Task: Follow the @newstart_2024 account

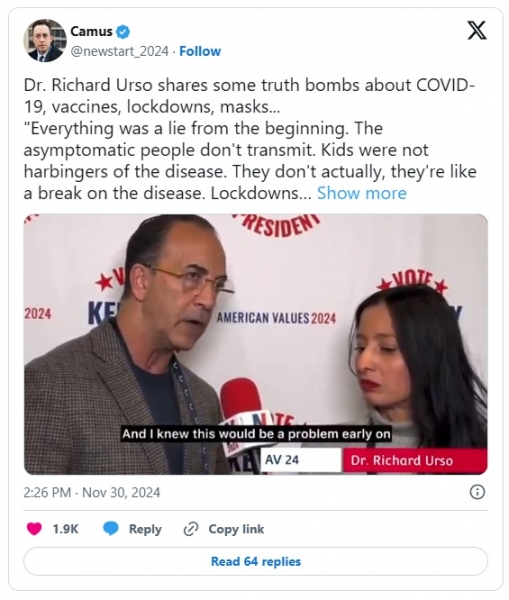Action: pos(200,51)
